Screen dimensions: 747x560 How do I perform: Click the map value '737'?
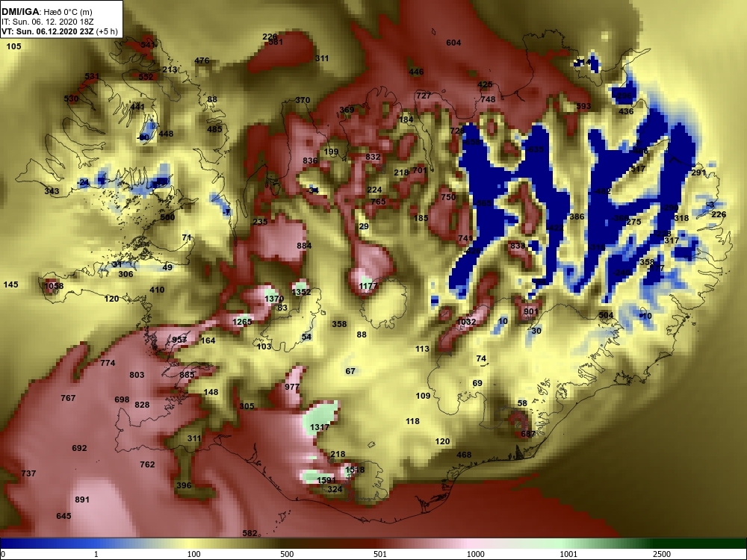point(28,473)
